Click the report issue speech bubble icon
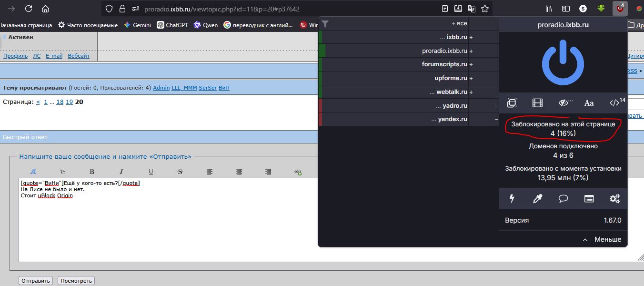The height and width of the screenshot is (286, 644). pyautogui.click(x=563, y=199)
